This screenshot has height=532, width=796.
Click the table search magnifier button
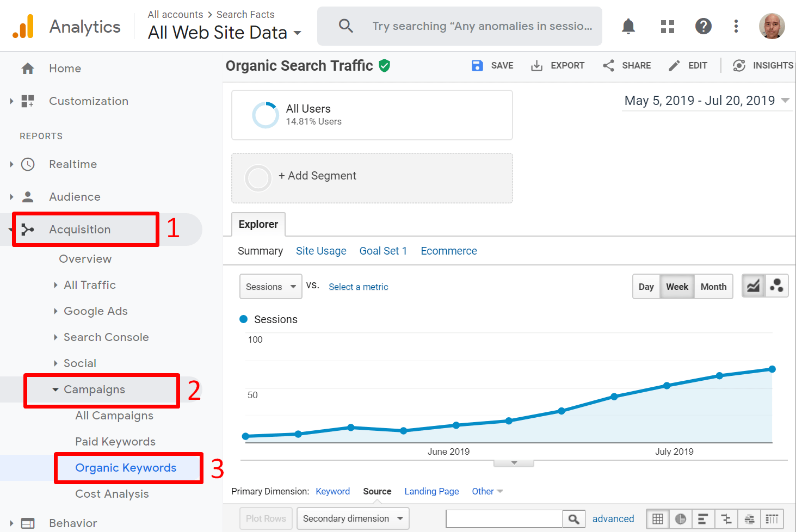click(x=574, y=519)
